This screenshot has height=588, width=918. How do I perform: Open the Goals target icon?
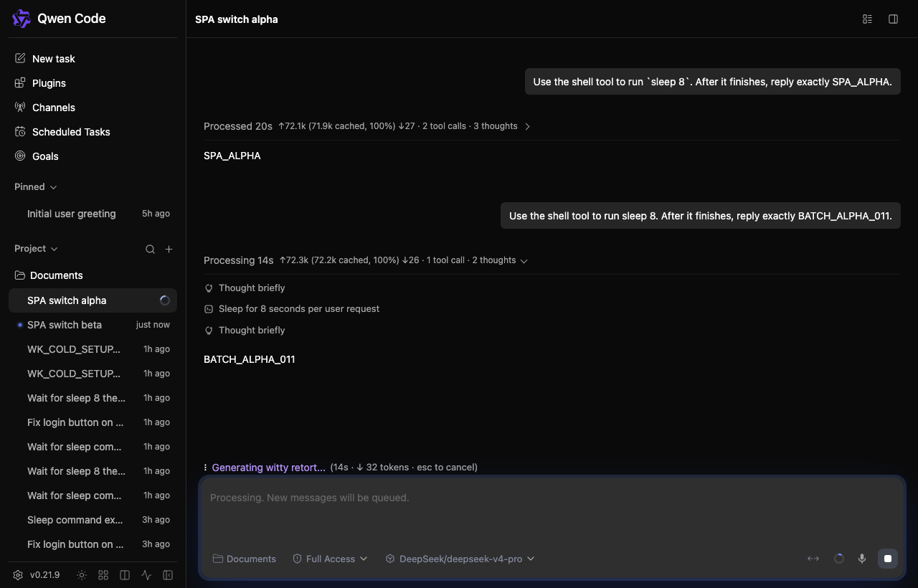(20, 156)
